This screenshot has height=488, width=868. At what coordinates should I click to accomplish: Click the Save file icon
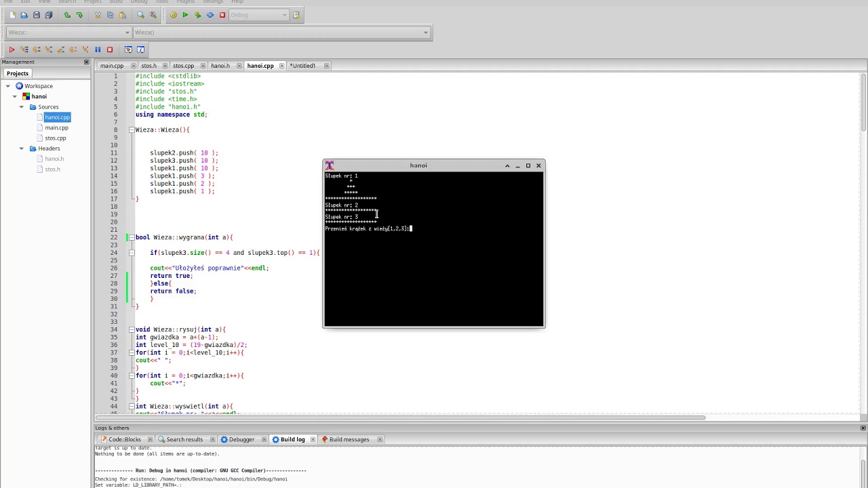[x=37, y=15]
